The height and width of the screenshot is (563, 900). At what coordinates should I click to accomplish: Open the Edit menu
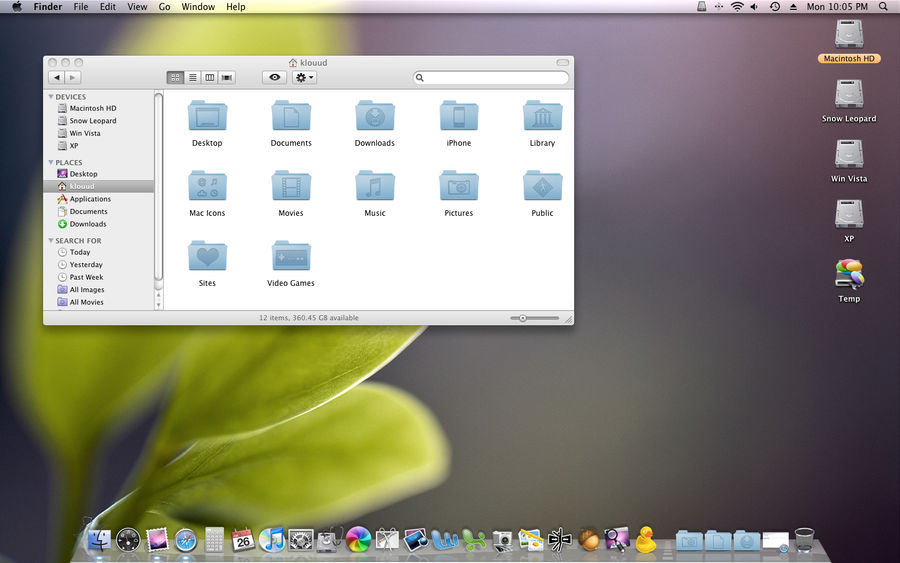click(107, 7)
